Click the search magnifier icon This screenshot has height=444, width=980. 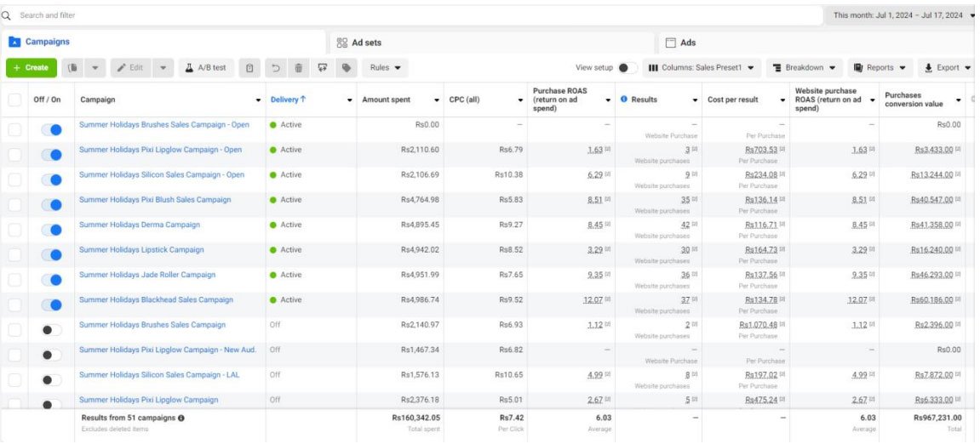click(7, 15)
